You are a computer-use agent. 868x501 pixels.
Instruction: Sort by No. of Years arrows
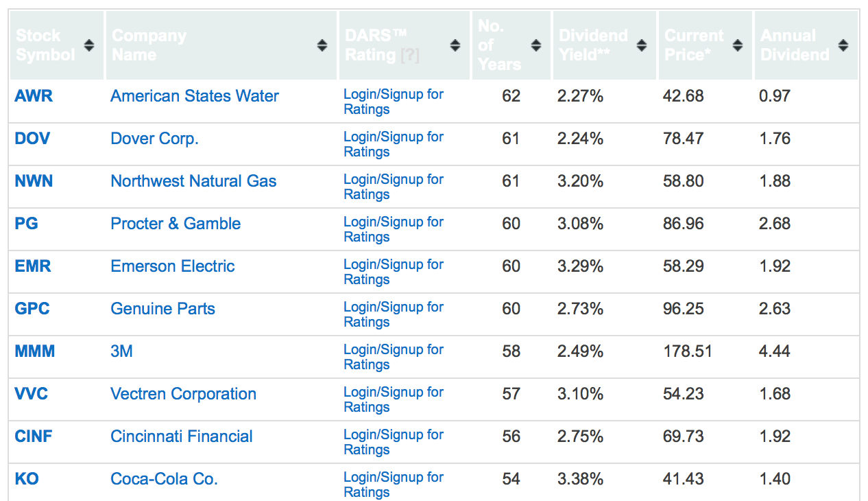tap(536, 45)
